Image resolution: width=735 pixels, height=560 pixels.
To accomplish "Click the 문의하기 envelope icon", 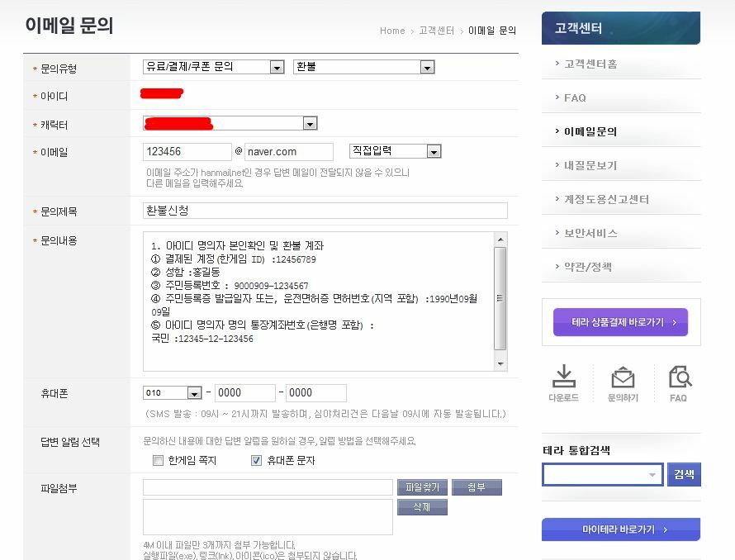I will [x=621, y=377].
